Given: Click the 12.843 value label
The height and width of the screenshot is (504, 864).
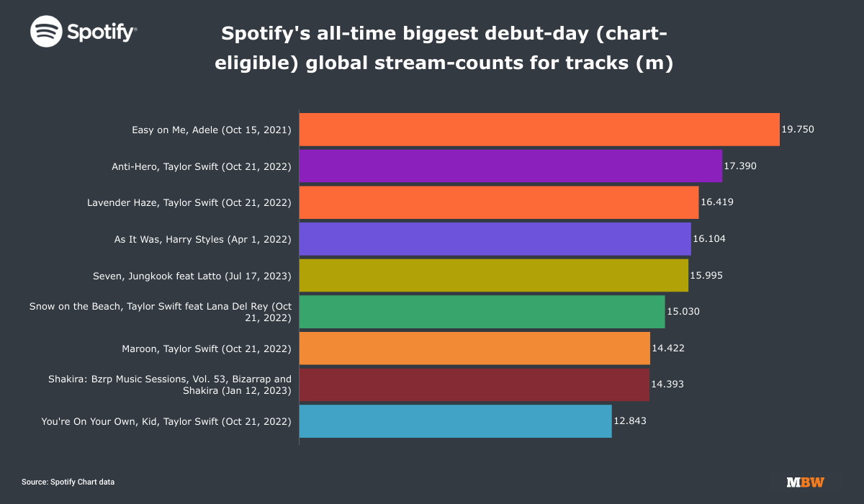Looking at the screenshot, I should [630, 421].
